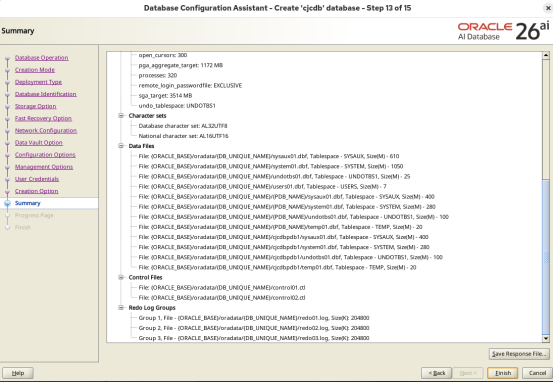Image resolution: width=554 pixels, height=382 pixels.
Task: Select cjcdbpdb1/undotbs01.dbf data file row
Action: point(291,257)
